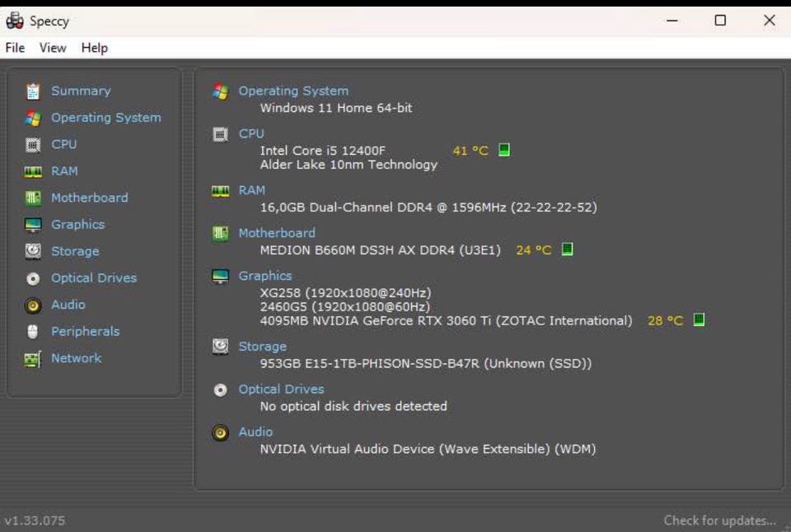Viewport: 791px width, 532px height.
Task: Click Check for updates link
Action: coord(719,520)
